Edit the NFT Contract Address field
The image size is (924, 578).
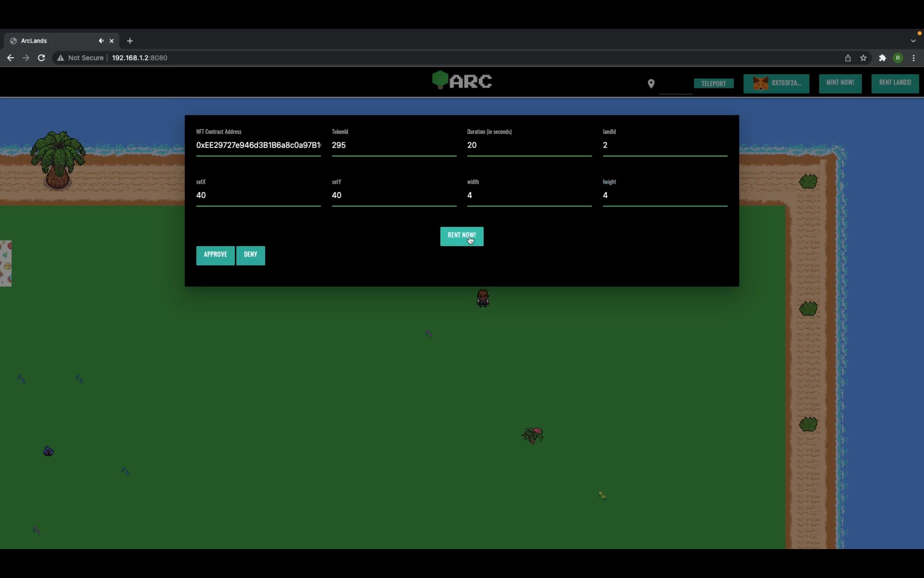(259, 145)
